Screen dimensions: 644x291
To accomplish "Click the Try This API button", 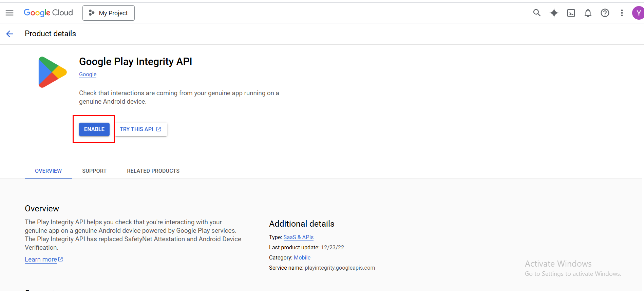I will coord(140,129).
